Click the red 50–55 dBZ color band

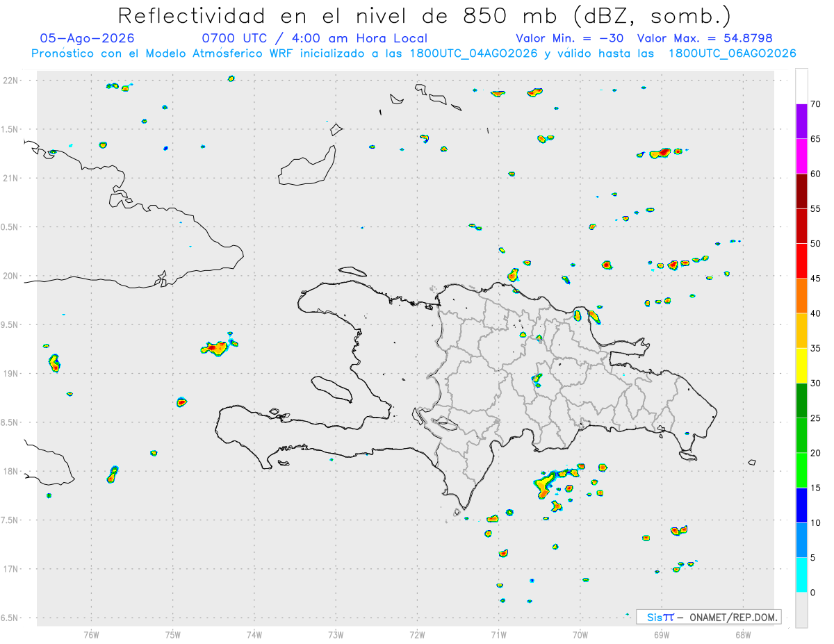pyautogui.click(x=801, y=226)
